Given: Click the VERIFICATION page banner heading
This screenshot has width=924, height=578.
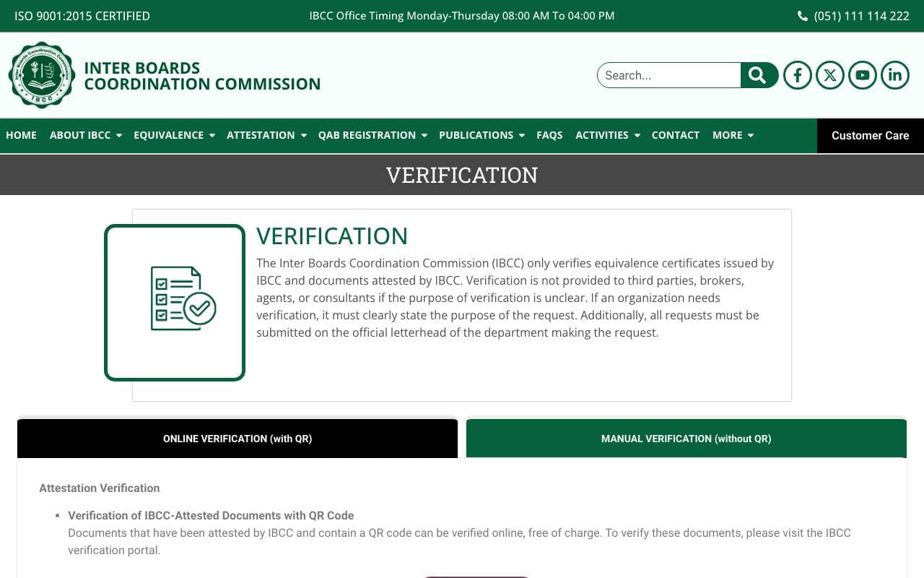Looking at the screenshot, I should click(462, 175).
